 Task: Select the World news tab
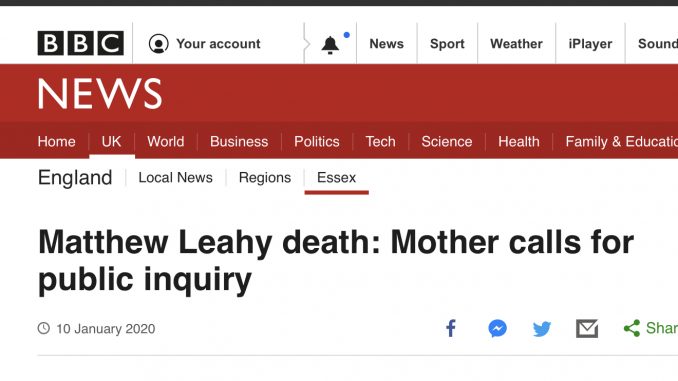[x=166, y=141]
